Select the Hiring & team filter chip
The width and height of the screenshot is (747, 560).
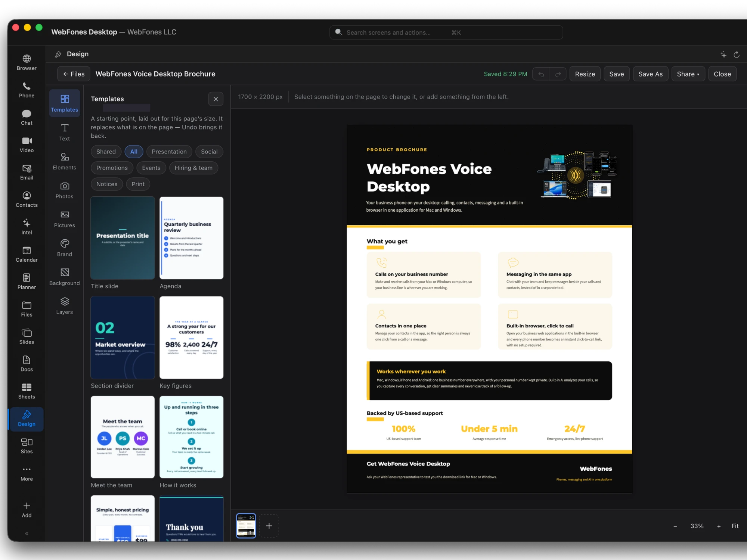(193, 168)
